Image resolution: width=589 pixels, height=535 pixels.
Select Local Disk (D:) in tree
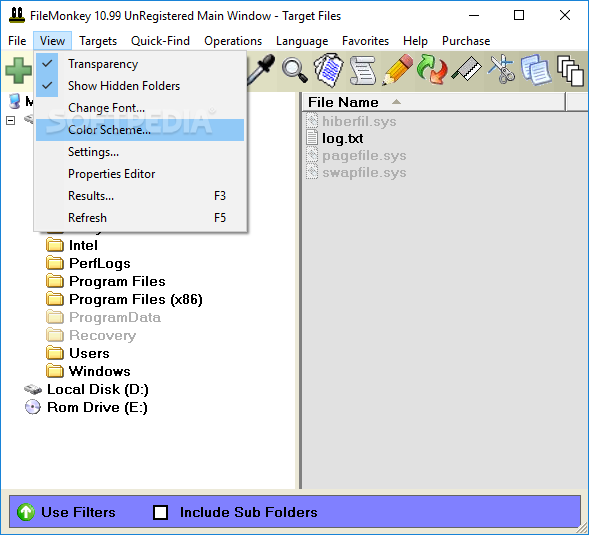pyautogui.click(x=98, y=389)
